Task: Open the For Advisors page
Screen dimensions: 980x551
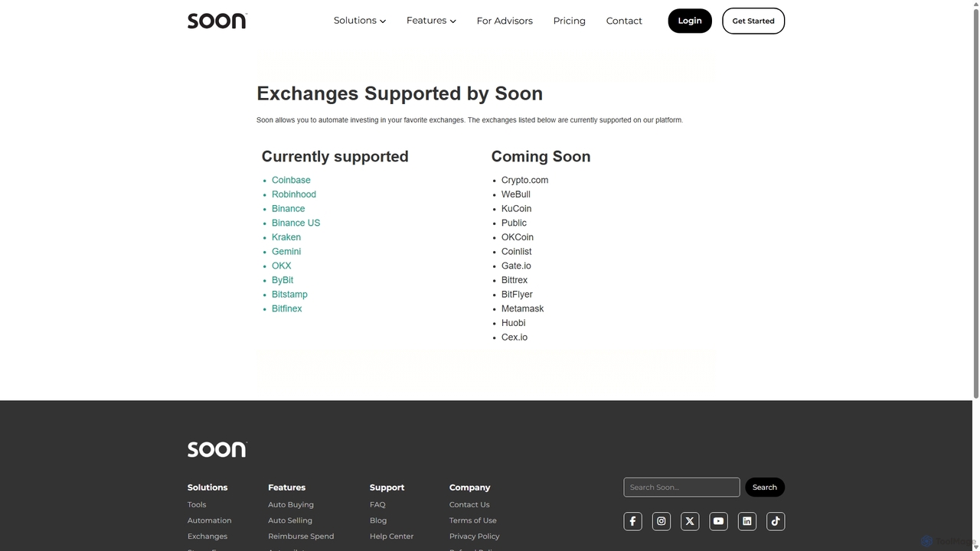Action: coord(505,21)
